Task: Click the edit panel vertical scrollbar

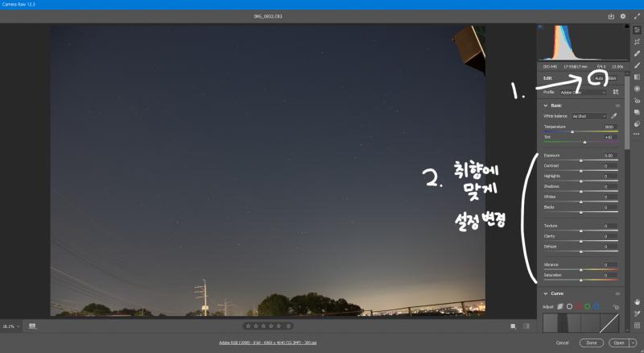Action: [627, 111]
